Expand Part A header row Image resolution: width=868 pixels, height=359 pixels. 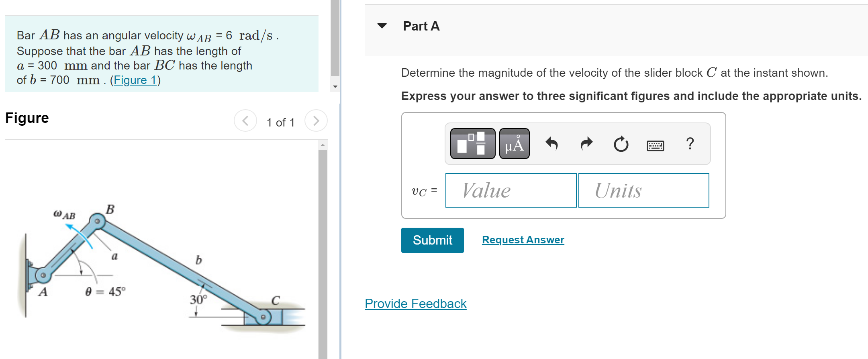421,26
